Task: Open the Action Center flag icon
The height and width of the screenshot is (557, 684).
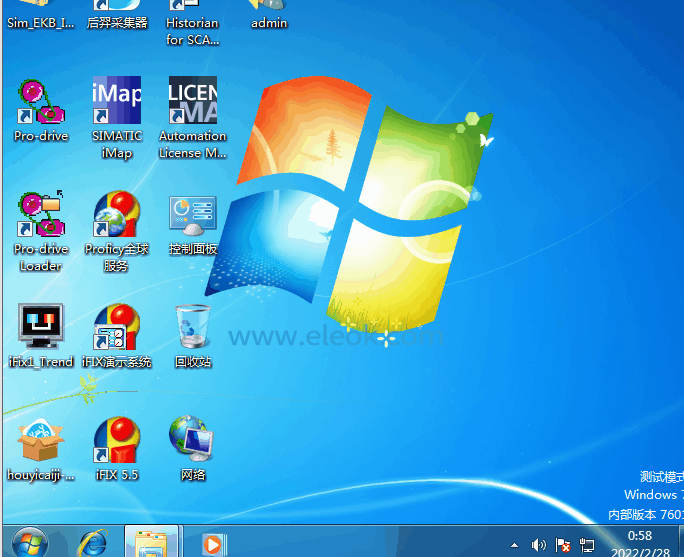Action: pos(563,545)
